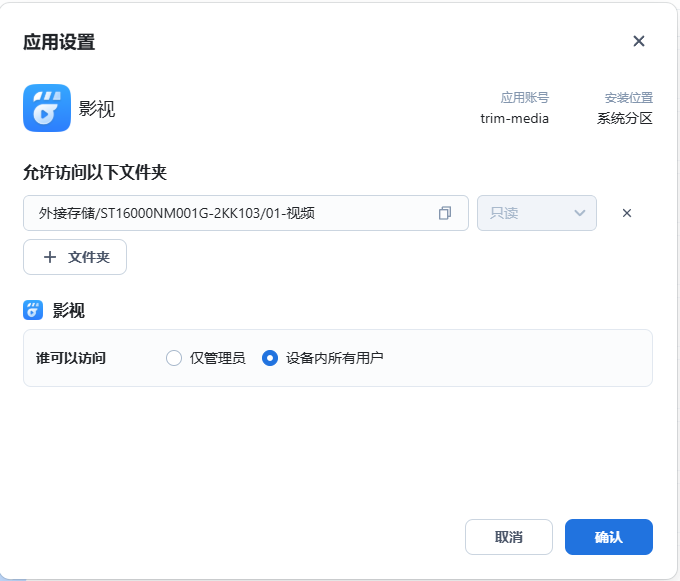The height and width of the screenshot is (581, 680).
Task: Copy the folder path with the copy icon
Action: (x=445, y=213)
